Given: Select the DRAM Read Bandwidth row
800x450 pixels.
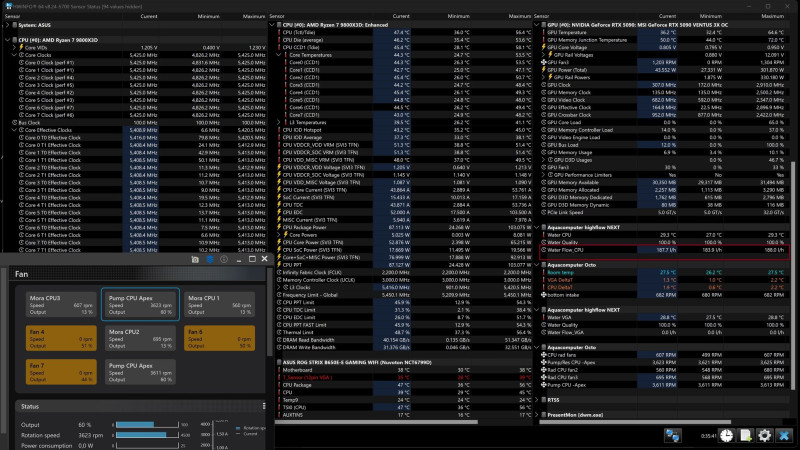Looking at the screenshot, I should coord(404,340).
